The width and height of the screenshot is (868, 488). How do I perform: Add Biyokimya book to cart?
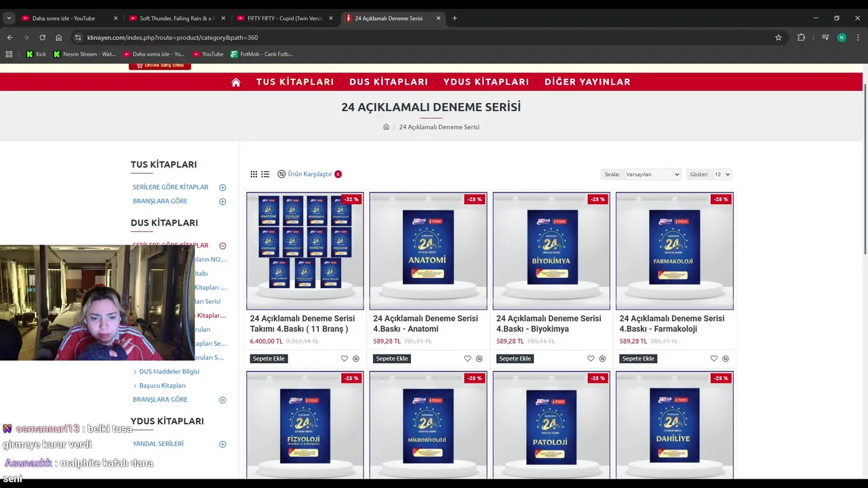515,359
